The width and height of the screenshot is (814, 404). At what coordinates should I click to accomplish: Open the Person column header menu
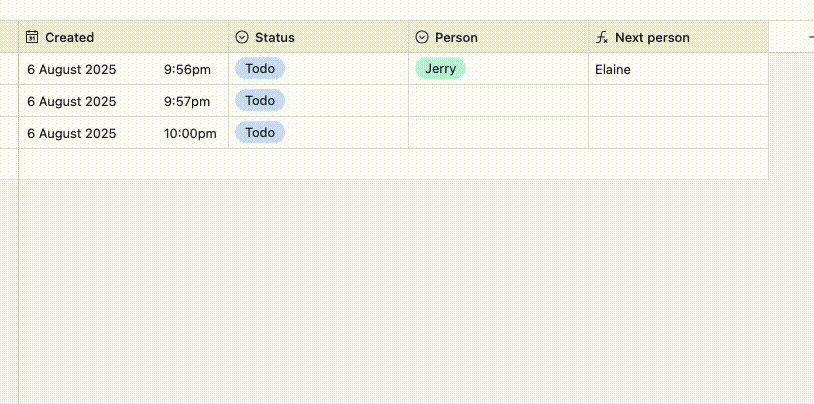456,37
